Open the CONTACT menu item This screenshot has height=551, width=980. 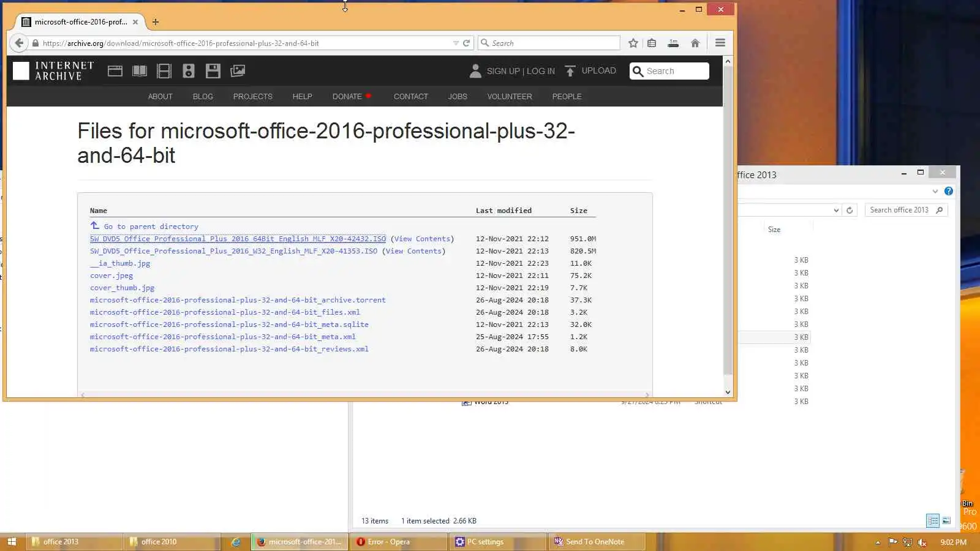click(x=411, y=97)
